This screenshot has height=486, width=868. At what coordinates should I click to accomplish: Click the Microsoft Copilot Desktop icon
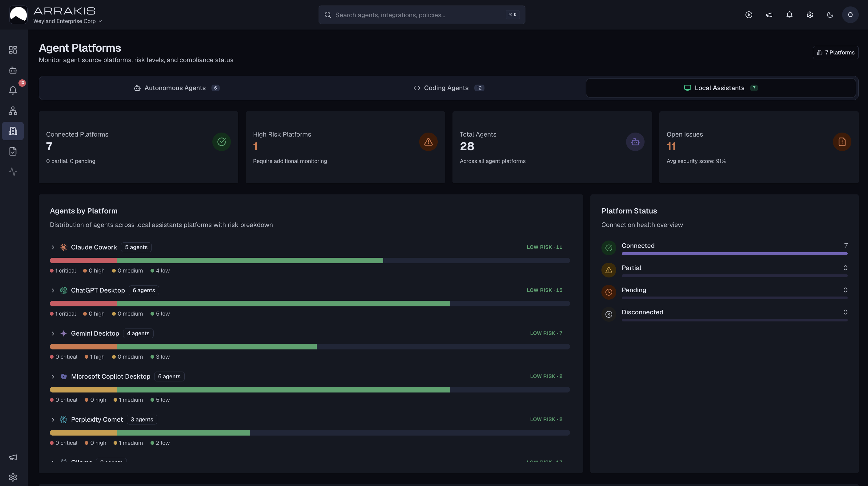[64, 376]
